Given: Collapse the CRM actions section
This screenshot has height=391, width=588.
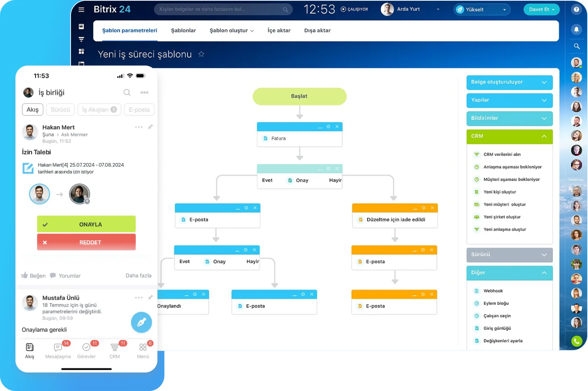Looking at the screenshot, I should tap(509, 136).
